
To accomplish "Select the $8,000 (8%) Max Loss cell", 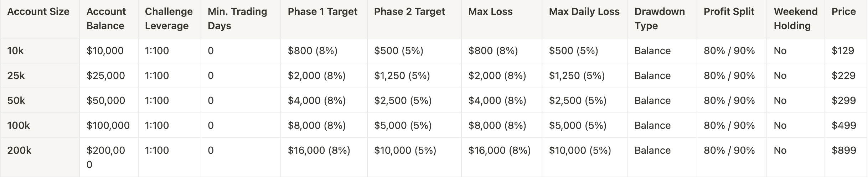I will click(497, 126).
